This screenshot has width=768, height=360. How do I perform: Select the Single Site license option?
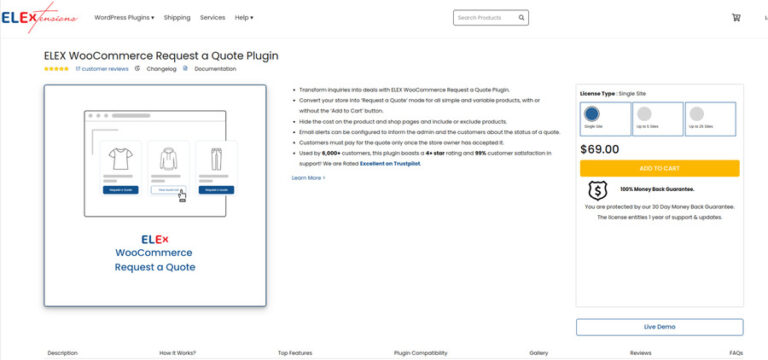[x=605, y=119]
